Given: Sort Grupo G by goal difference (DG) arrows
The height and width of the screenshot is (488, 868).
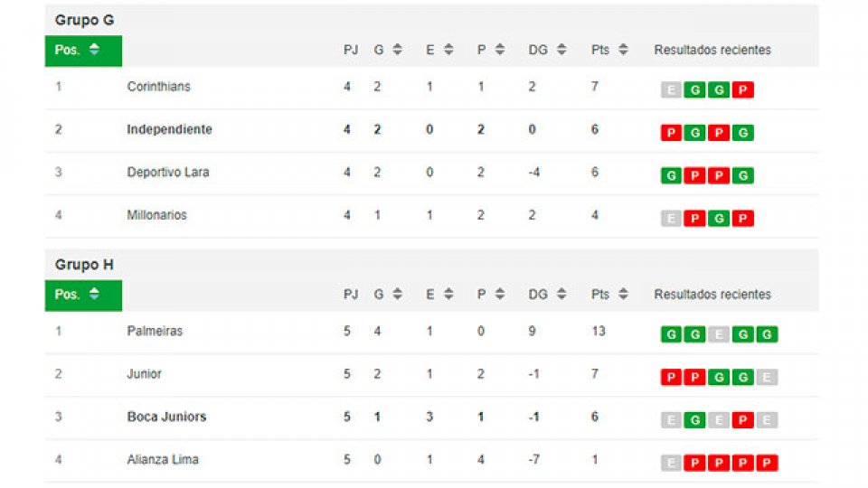Looking at the screenshot, I should pos(561,51).
